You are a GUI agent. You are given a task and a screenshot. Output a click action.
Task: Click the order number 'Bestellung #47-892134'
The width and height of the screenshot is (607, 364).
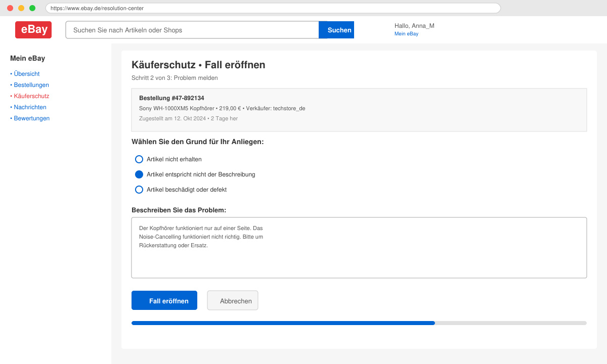(x=171, y=98)
